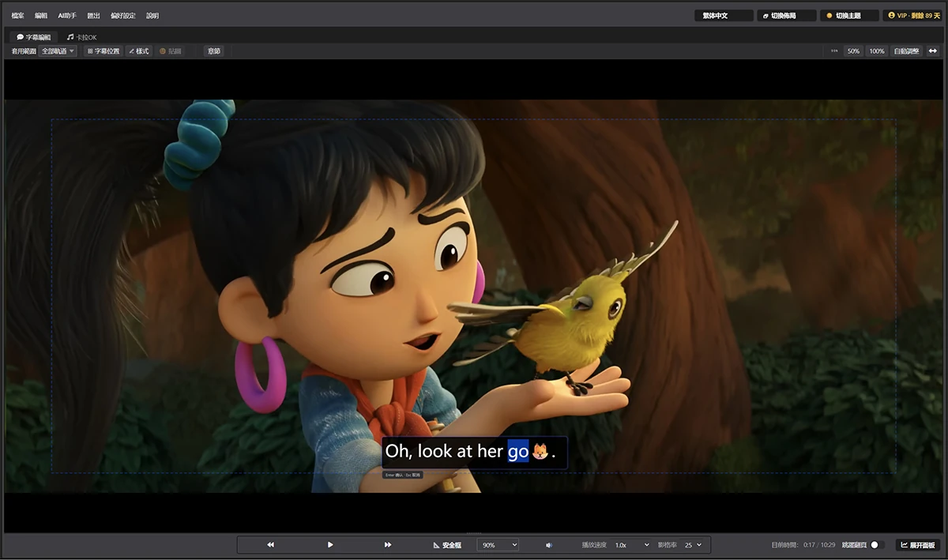The height and width of the screenshot is (560, 948).
Task: Click the current time 0:17 / 10:29 readout
Action: 819,545
